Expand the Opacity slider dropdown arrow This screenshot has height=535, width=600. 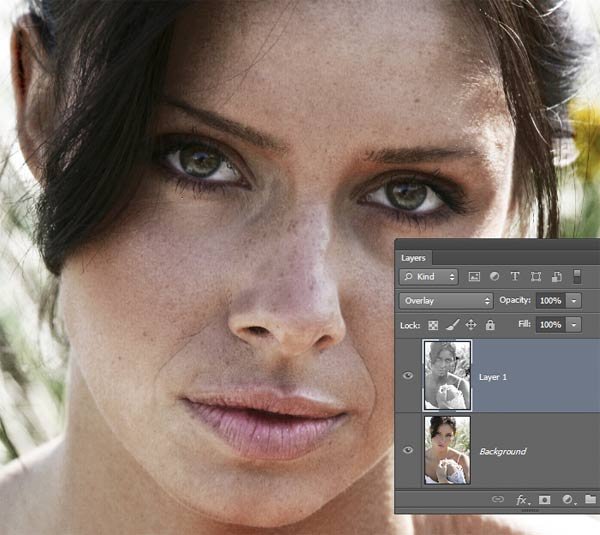(573, 300)
